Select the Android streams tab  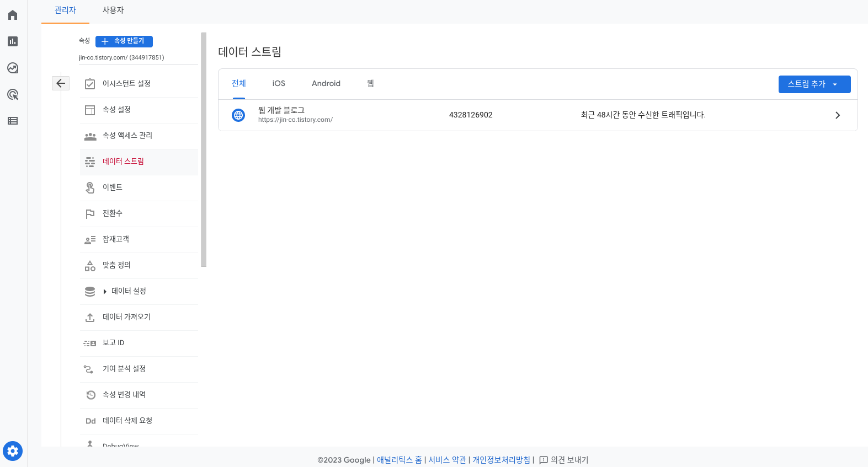[326, 84]
